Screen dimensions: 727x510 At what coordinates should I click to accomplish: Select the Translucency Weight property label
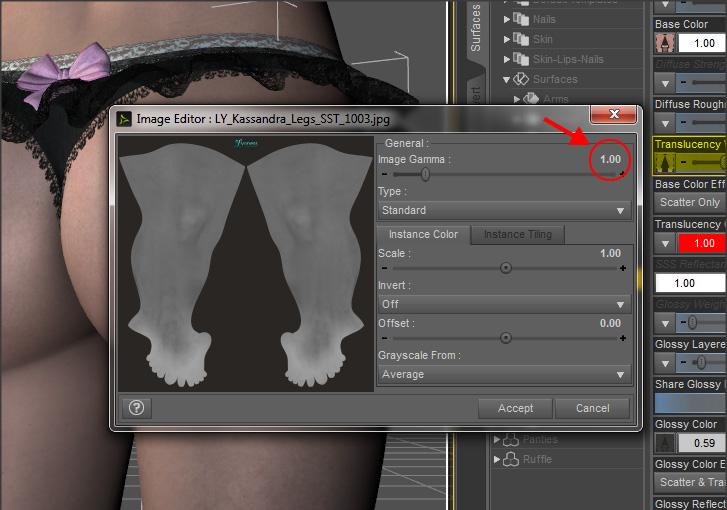coord(690,145)
